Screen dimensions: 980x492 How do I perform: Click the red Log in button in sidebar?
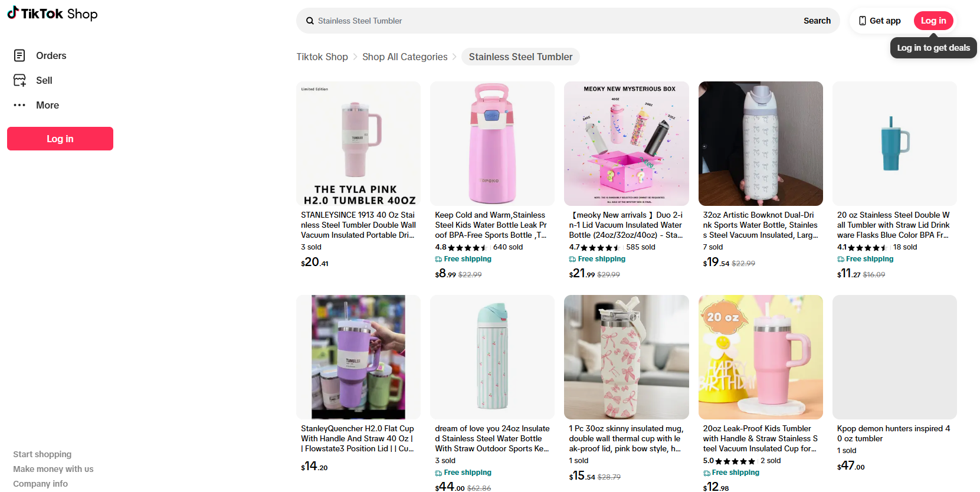[x=60, y=139]
